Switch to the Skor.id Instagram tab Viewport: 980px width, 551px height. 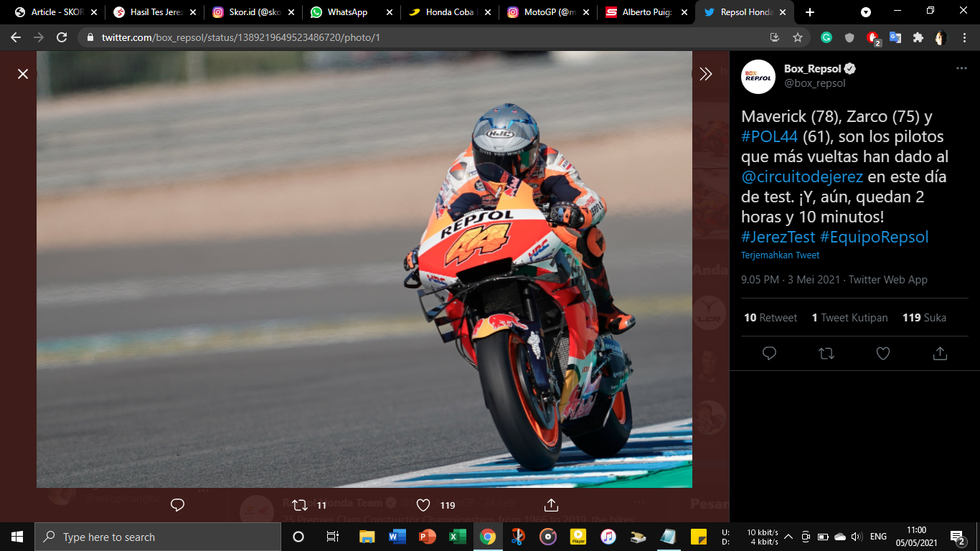(253, 12)
